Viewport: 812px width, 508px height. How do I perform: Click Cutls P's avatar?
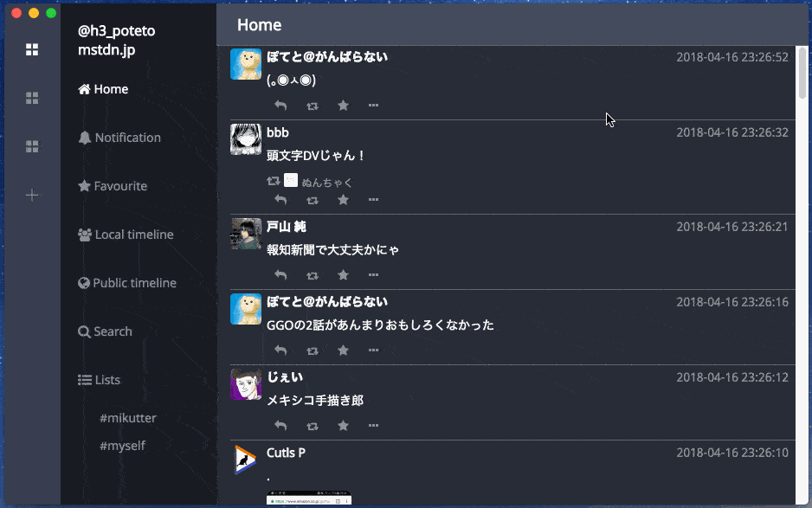point(246,460)
